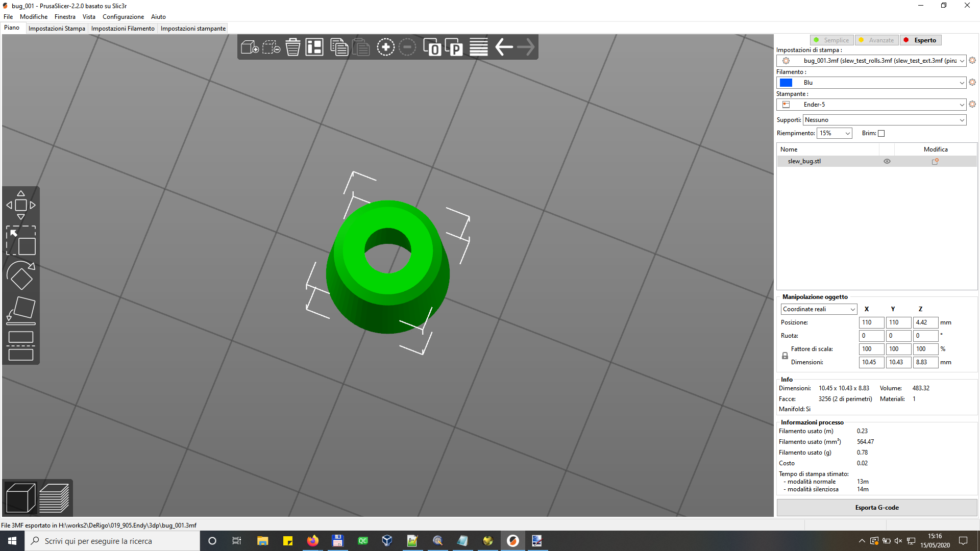This screenshot has height=551, width=980.
Task: Click the Split to objects icon
Action: pyautogui.click(x=432, y=47)
